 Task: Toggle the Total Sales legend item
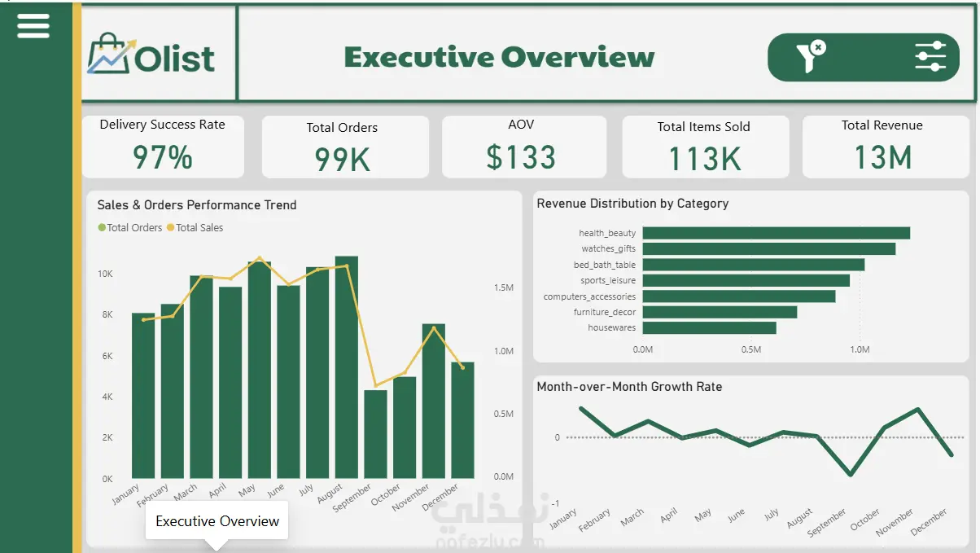pos(195,228)
